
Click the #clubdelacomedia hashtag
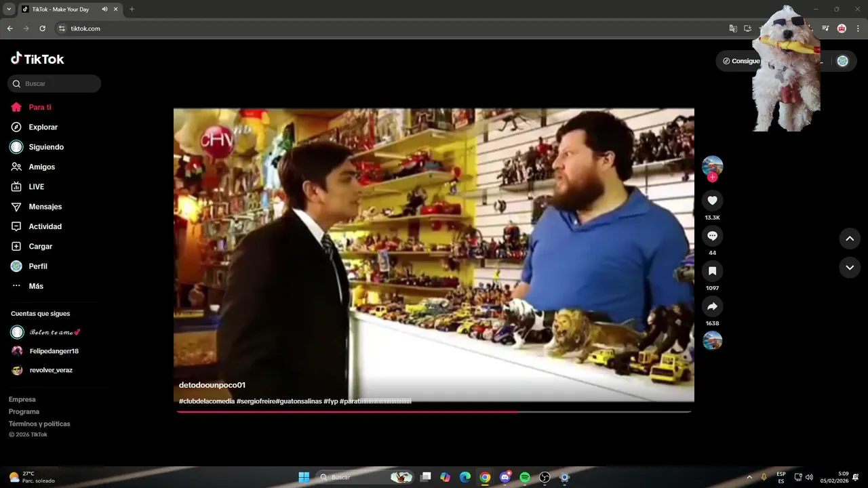207,401
